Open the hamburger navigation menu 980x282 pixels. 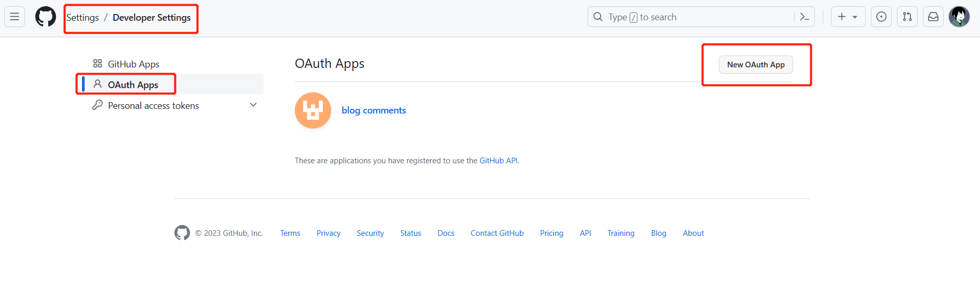coord(15,17)
